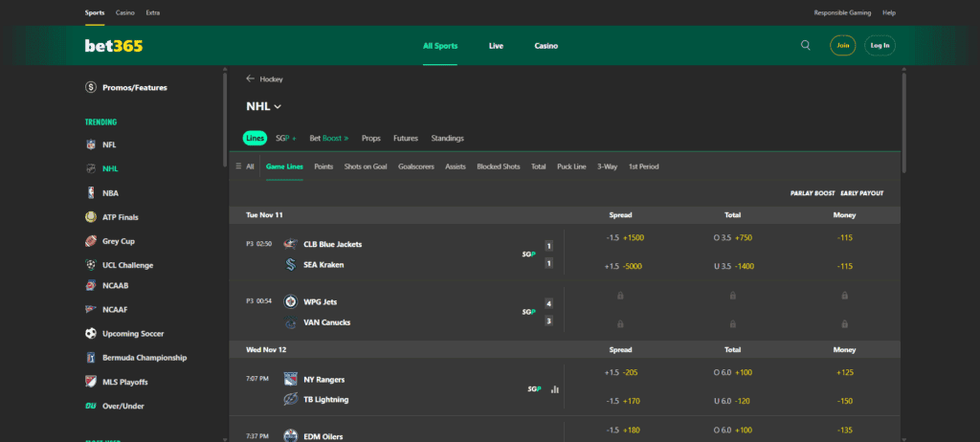
Task: Click the NBA logo icon in sidebar
Action: point(91,193)
